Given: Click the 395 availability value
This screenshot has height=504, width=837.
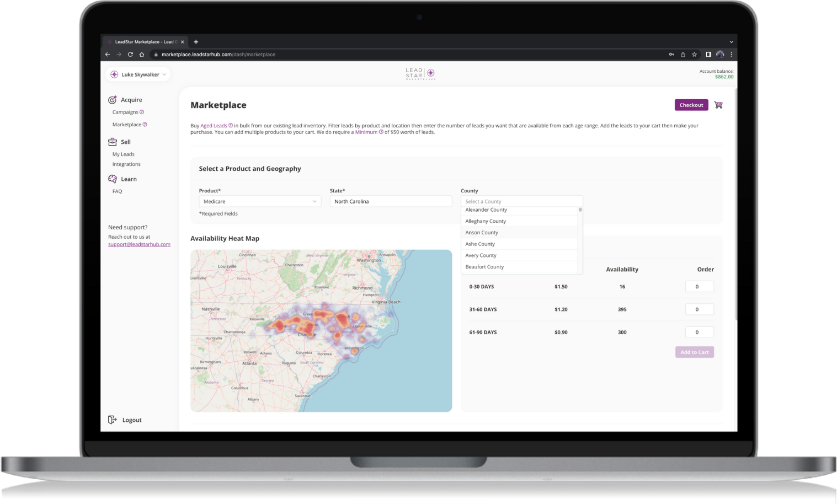Looking at the screenshot, I should click(x=622, y=309).
